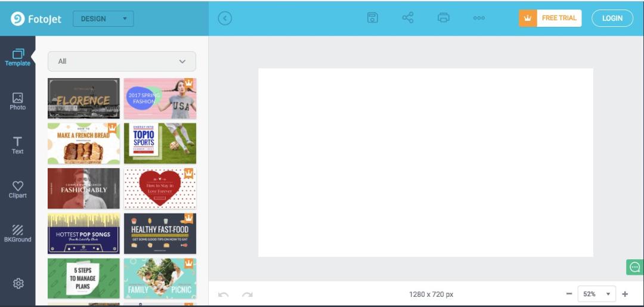Click the FREE TRIAL button

click(x=550, y=18)
